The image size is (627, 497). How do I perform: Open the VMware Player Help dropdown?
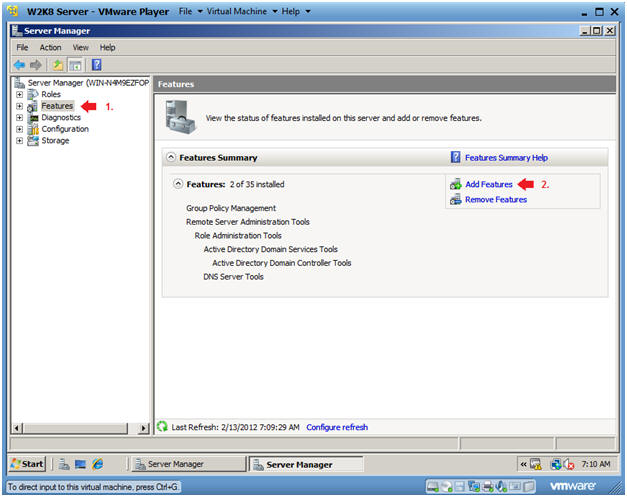tap(296, 12)
